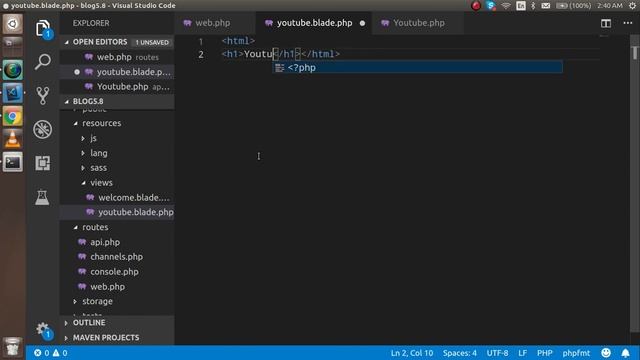The image size is (640, 360).
Task: Open the Test beaker icon view
Action: 42,198
